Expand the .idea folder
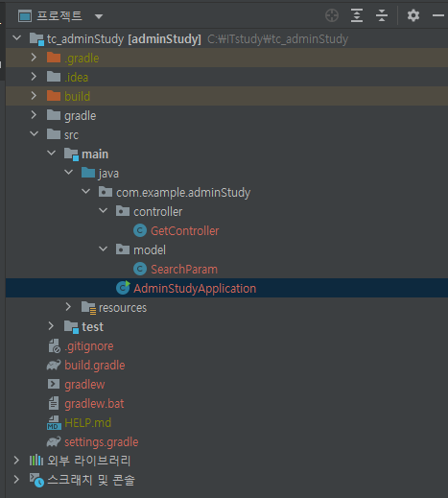448x498 pixels. tap(34, 77)
